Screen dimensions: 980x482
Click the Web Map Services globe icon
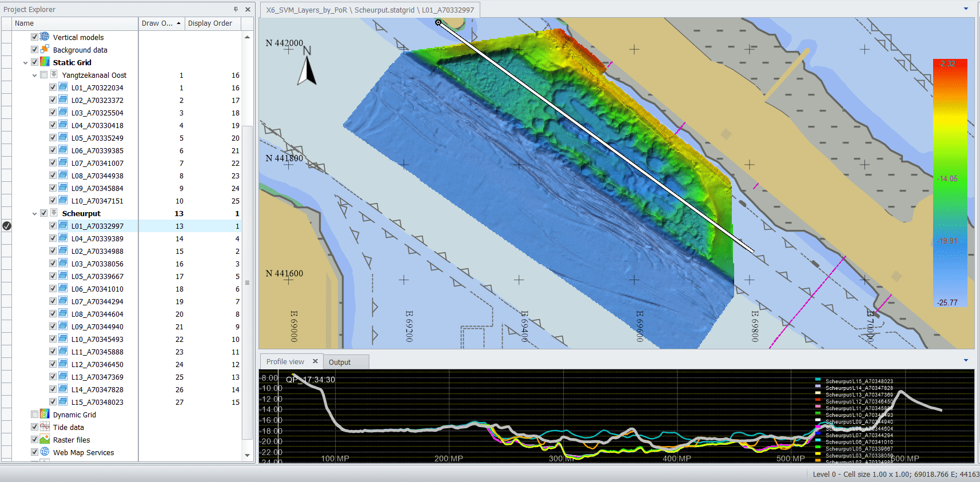point(45,452)
